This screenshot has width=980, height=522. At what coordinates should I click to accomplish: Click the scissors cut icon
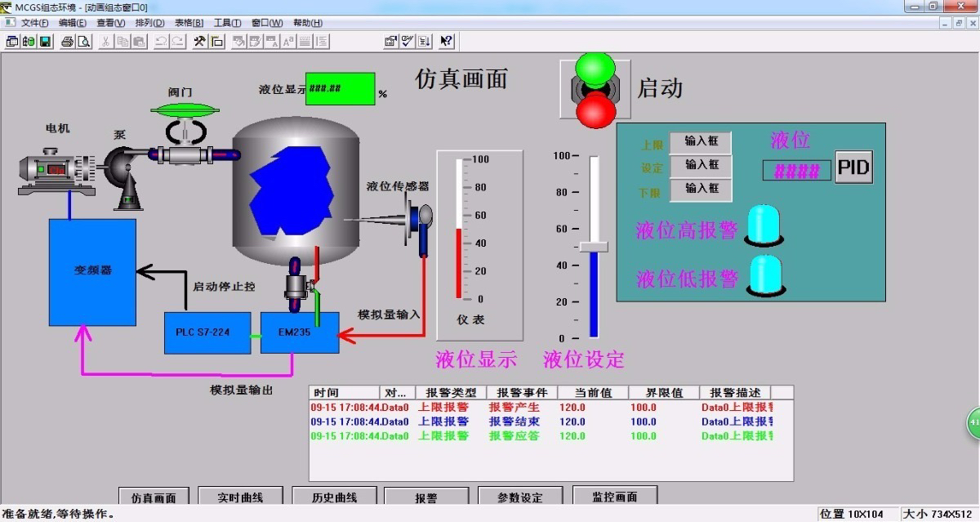(x=105, y=41)
